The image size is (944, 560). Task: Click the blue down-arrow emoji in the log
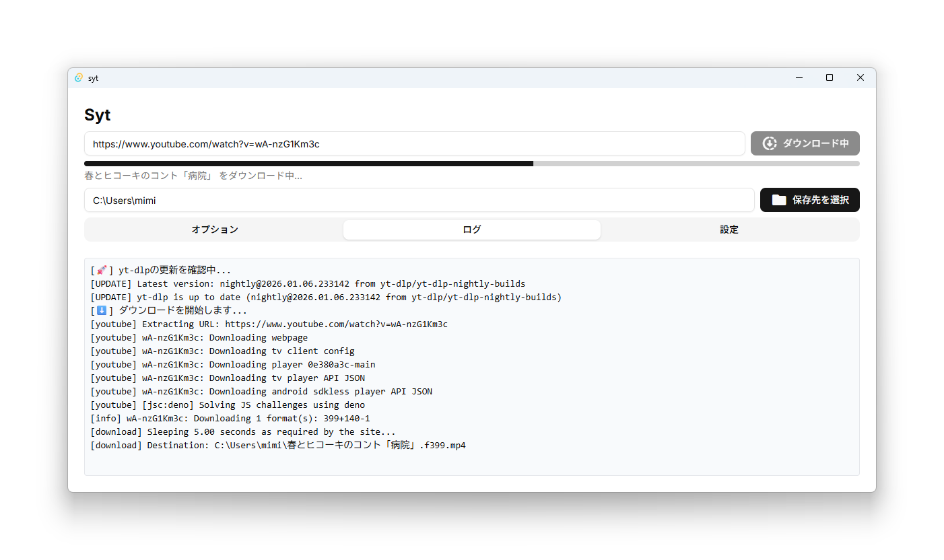coord(102,311)
